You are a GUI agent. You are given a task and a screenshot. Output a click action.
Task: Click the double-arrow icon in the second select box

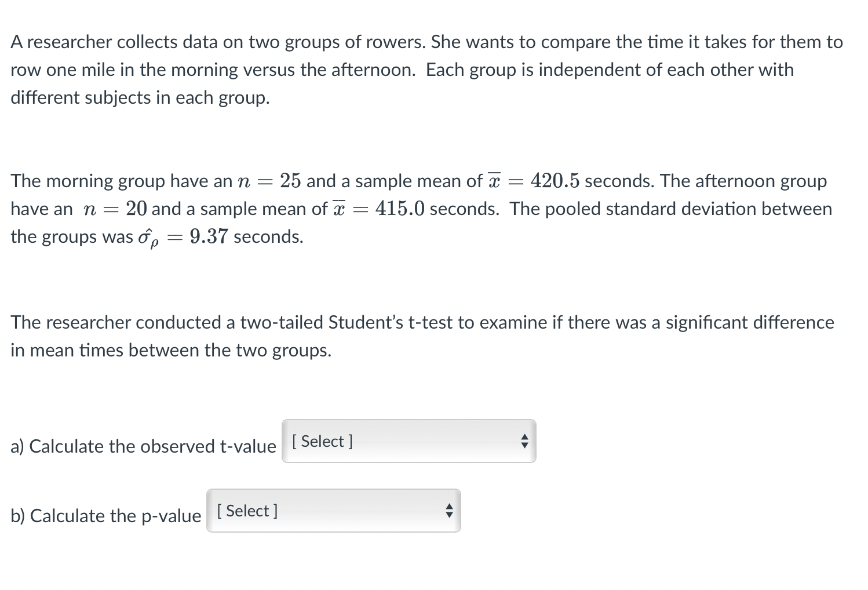[448, 511]
